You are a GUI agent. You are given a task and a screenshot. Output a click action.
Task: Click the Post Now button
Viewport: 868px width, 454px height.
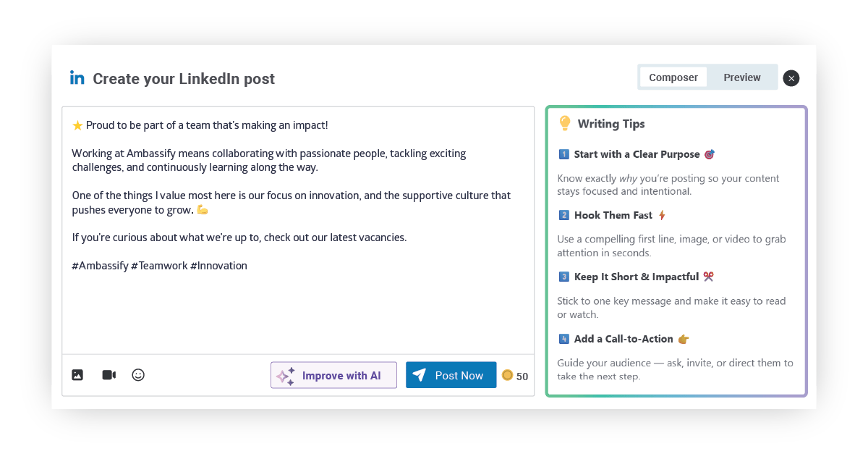451,375
